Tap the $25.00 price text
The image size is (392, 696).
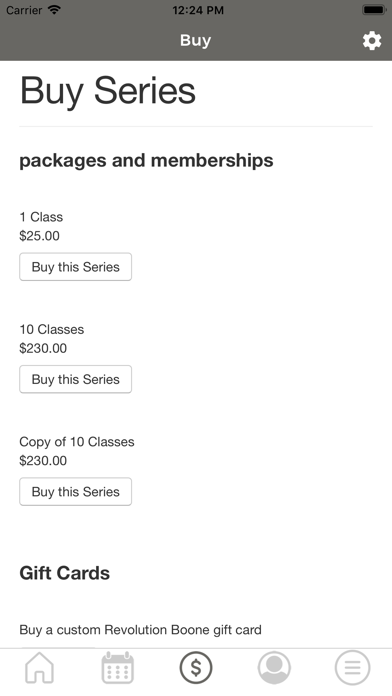pos(39,236)
